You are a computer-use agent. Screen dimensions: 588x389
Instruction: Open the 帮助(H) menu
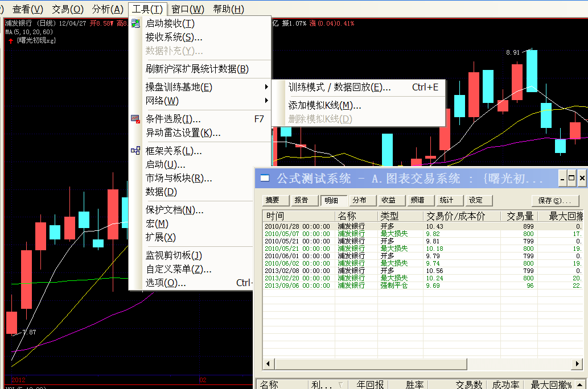click(x=228, y=9)
